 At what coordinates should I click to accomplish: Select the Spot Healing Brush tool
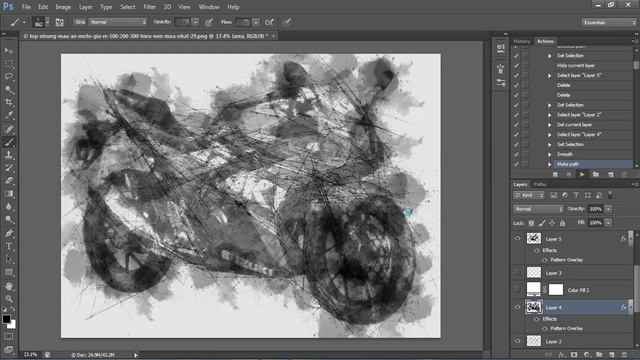[9, 129]
